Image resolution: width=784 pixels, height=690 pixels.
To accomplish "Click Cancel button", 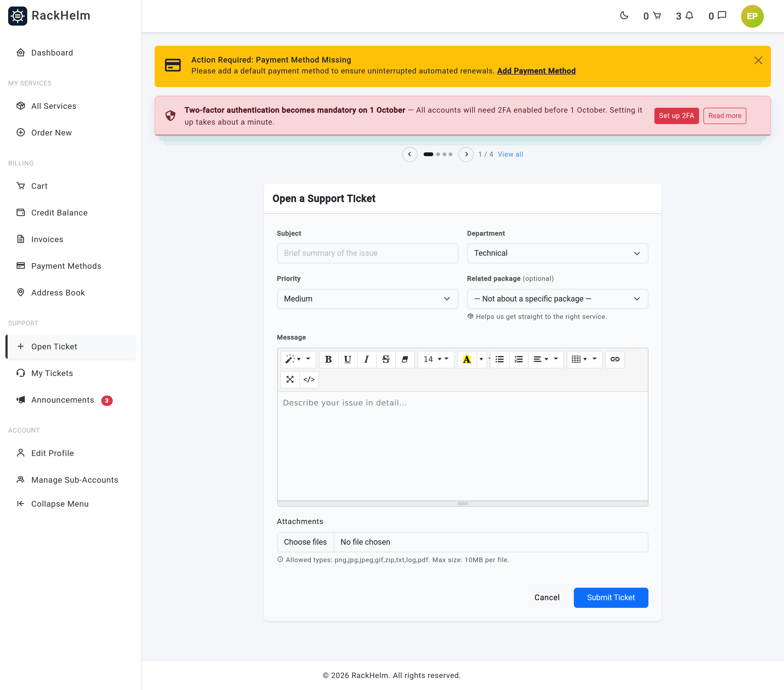I will click(547, 598).
